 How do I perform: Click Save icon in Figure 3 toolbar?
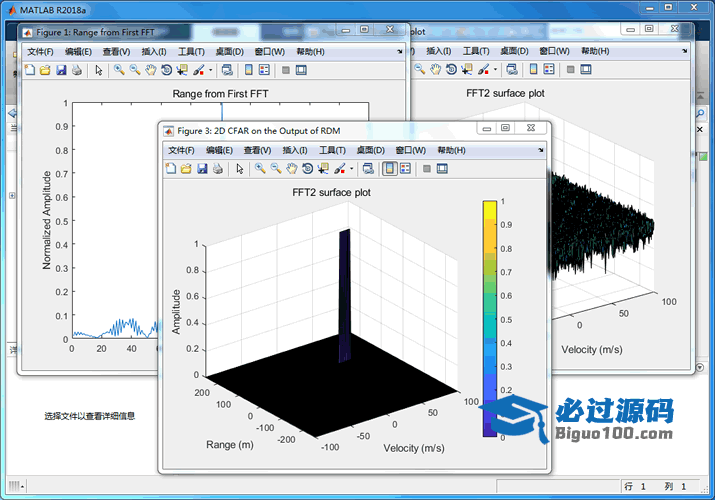202,168
